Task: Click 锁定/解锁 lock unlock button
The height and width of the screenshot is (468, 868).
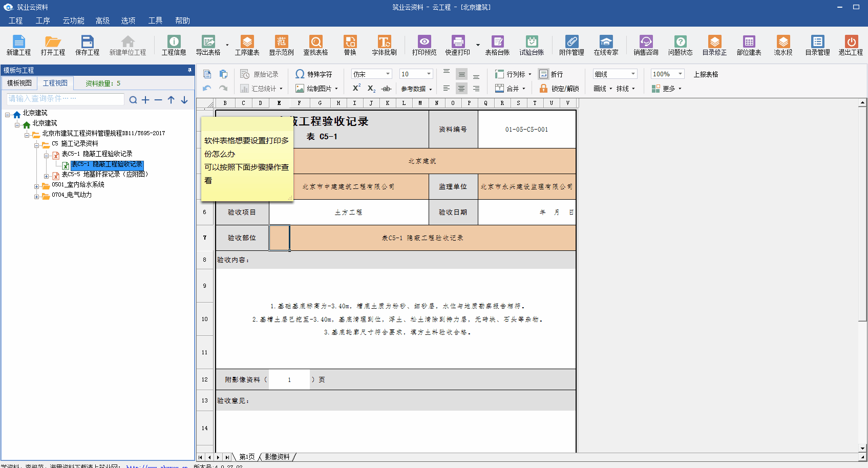Action: pyautogui.click(x=559, y=89)
